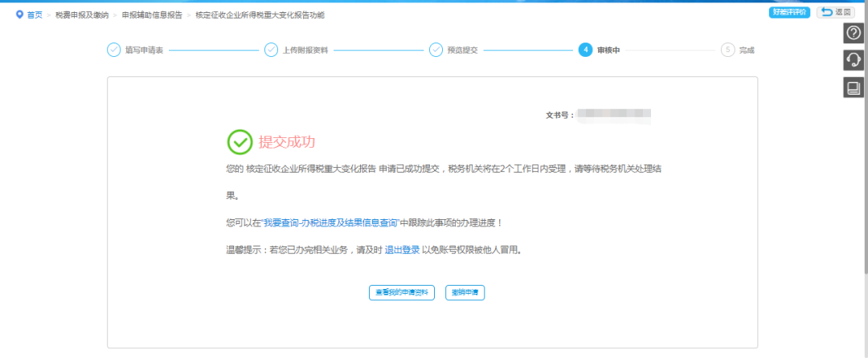Click the 温馨提示 text
Screen dimensions: 868x358
244,250
